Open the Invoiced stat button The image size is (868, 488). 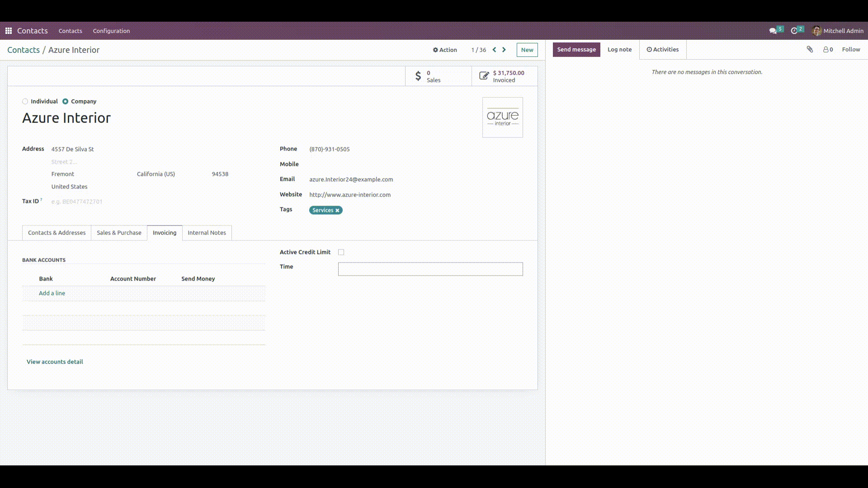pyautogui.click(x=505, y=76)
